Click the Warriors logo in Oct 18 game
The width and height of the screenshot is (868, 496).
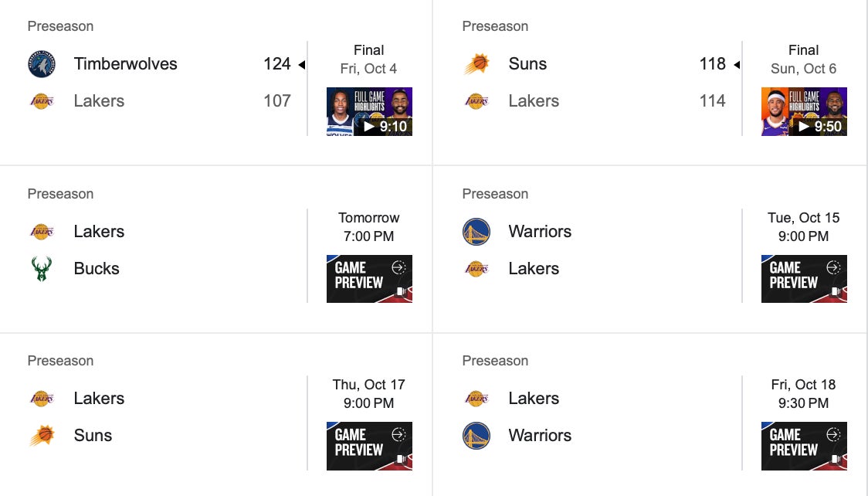click(476, 436)
